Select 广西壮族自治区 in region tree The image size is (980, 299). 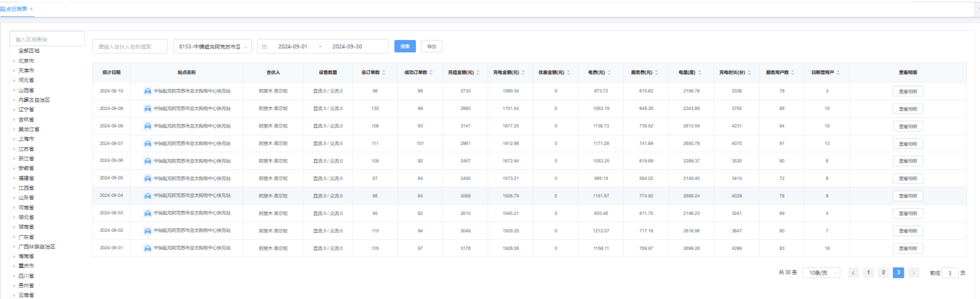click(x=37, y=247)
